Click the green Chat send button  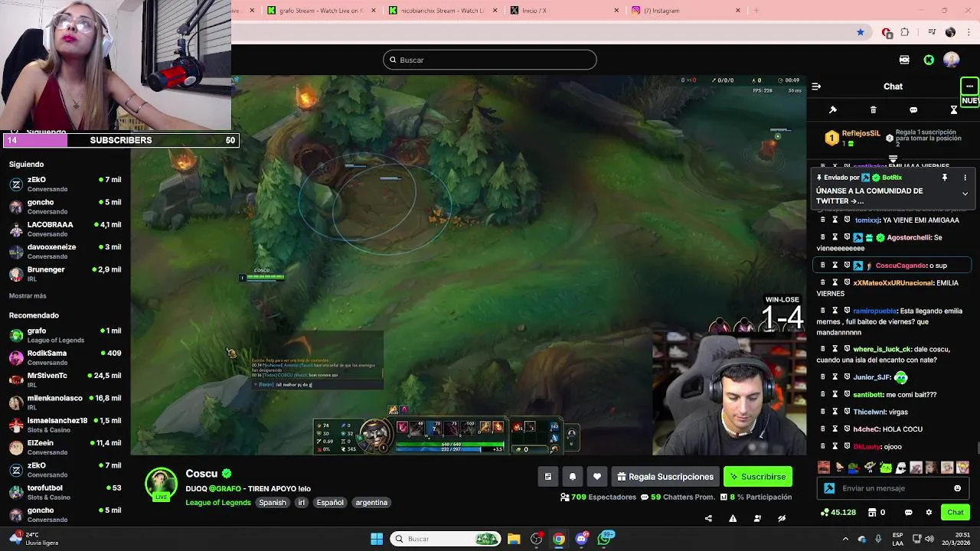[x=955, y=512]
